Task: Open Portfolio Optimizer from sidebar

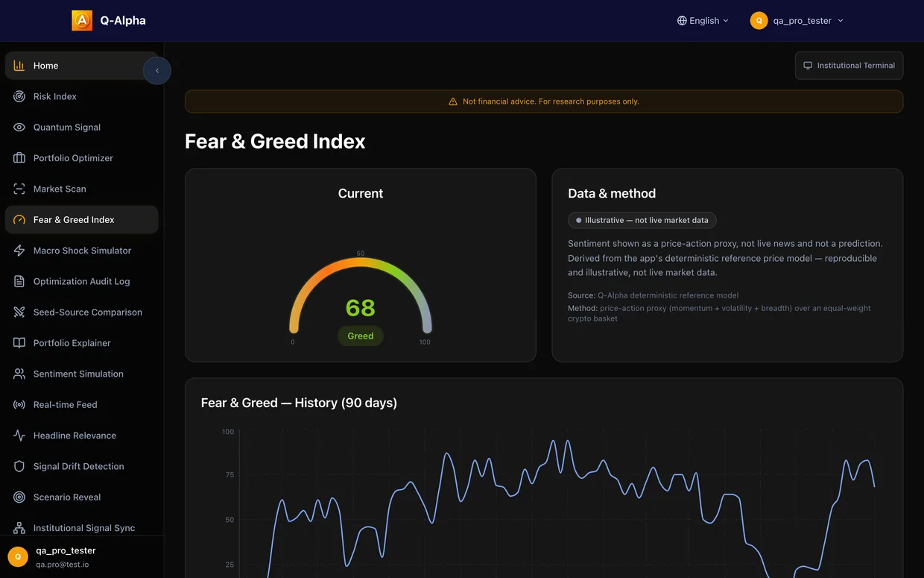Action: (81, 158)
